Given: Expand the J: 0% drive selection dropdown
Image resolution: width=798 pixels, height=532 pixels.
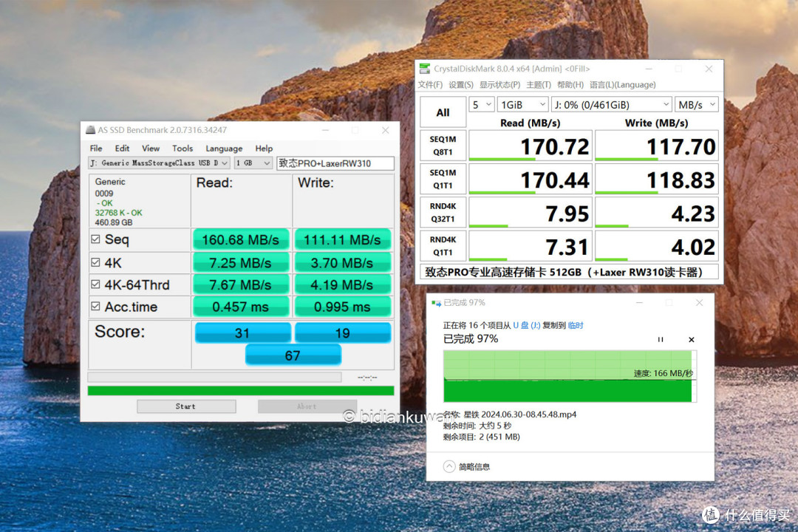Looking at the screenshot, I should 611,105.
